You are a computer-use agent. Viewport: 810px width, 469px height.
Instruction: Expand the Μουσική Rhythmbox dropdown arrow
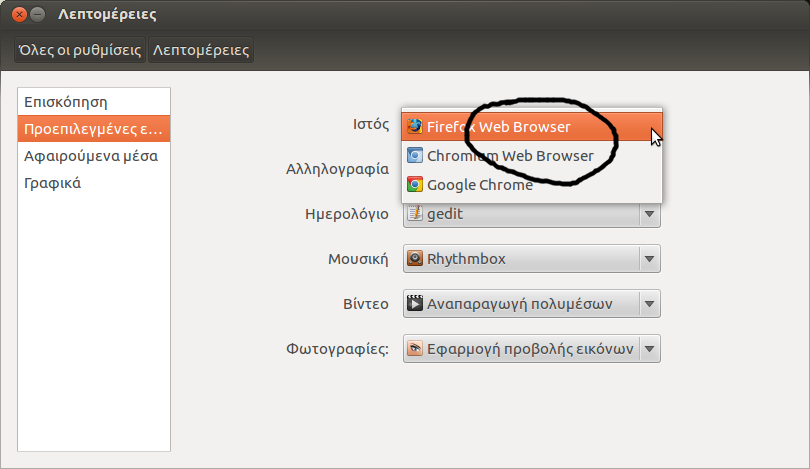[649, 259]
